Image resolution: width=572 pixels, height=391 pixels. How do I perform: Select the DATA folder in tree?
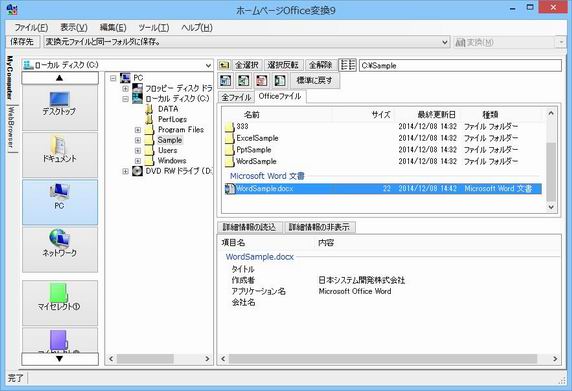click(168, 109)
